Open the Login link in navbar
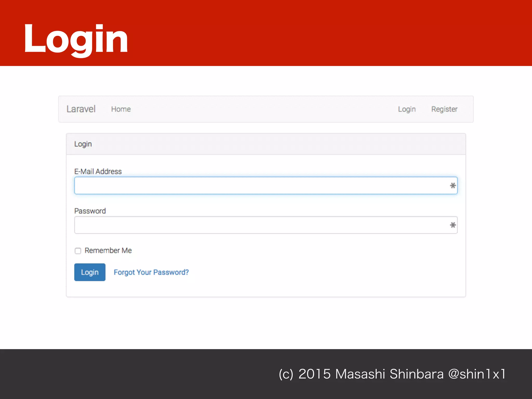This screenshot has height=399, width=532. coord(407,109)
